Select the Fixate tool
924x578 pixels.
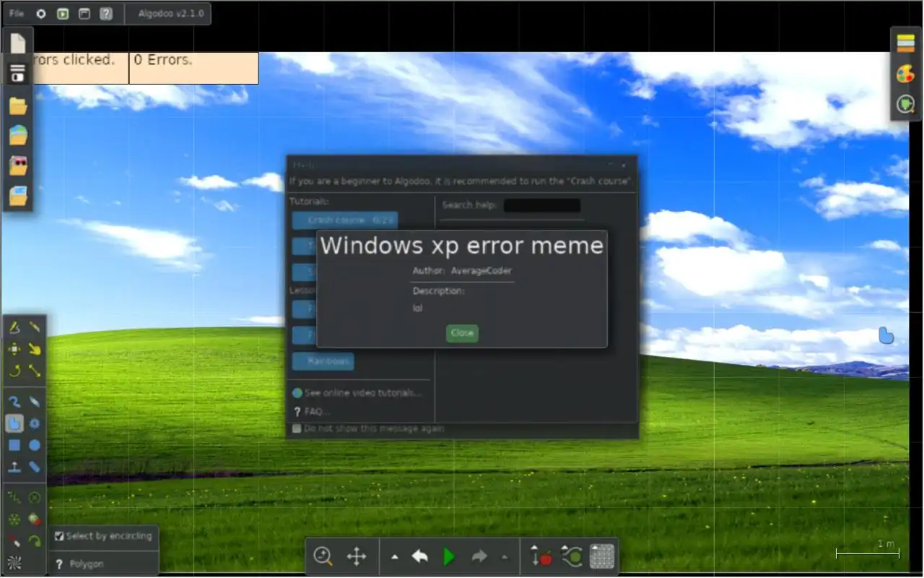click(x=34, y=497)
